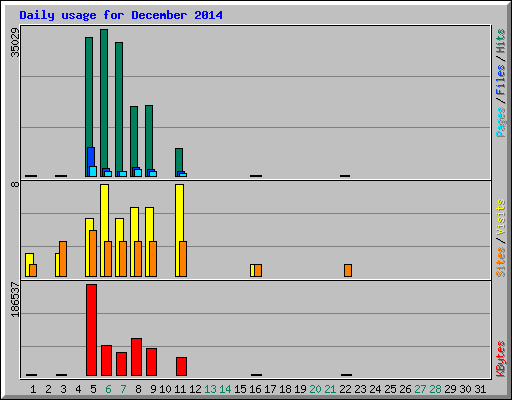Click the red 'KBytes' legend label
The height and width of the screenshot is (400, 512).
pos(501,359)
